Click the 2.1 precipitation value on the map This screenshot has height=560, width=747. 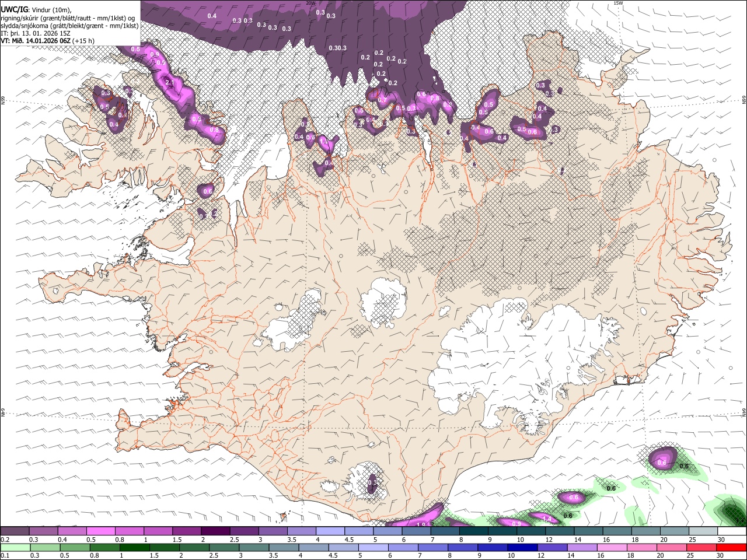170,83
